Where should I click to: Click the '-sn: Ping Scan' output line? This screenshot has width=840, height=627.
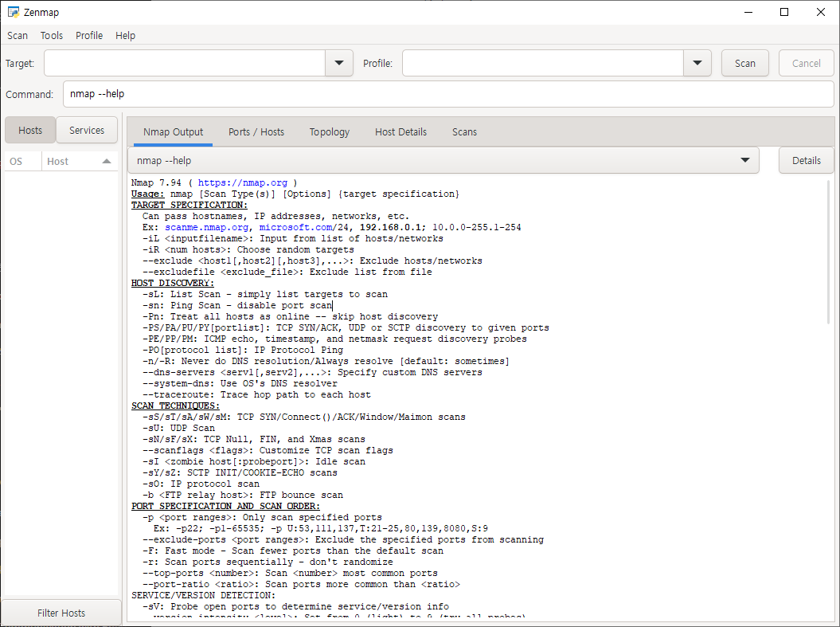coord(237,305)
